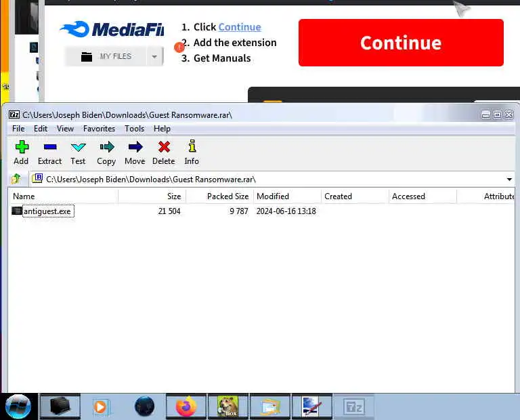Click the orange alert badge in ad

click(179, 47)
